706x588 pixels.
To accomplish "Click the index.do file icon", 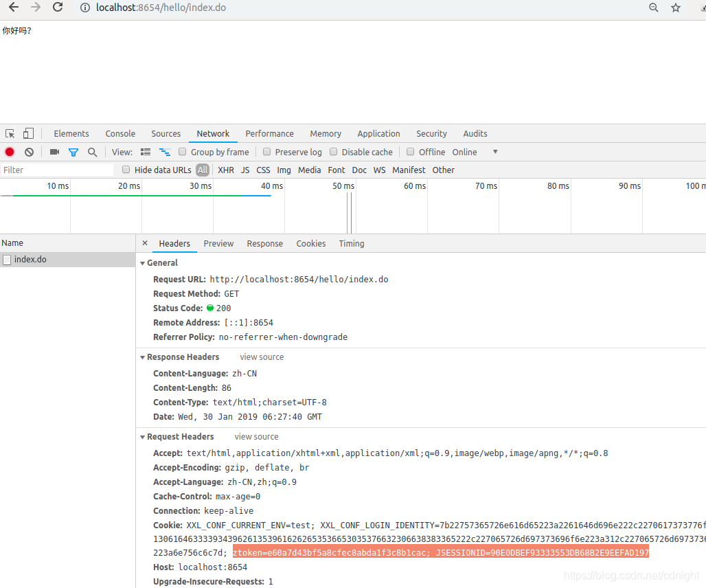I will coord(7,260).
